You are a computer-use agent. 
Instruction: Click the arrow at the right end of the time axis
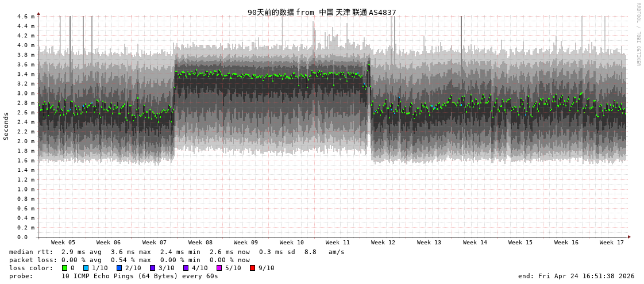629,237
